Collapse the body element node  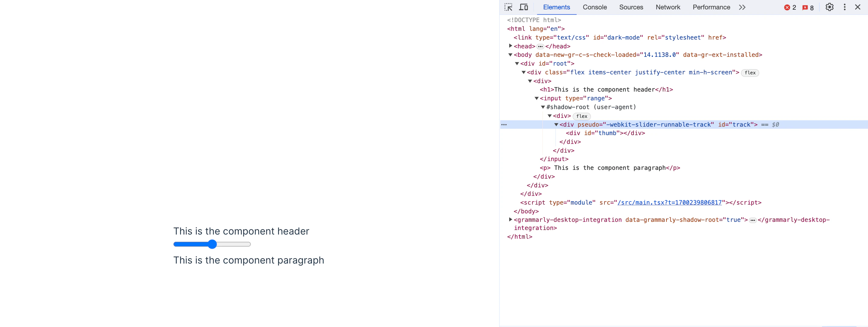click(510, 55)
